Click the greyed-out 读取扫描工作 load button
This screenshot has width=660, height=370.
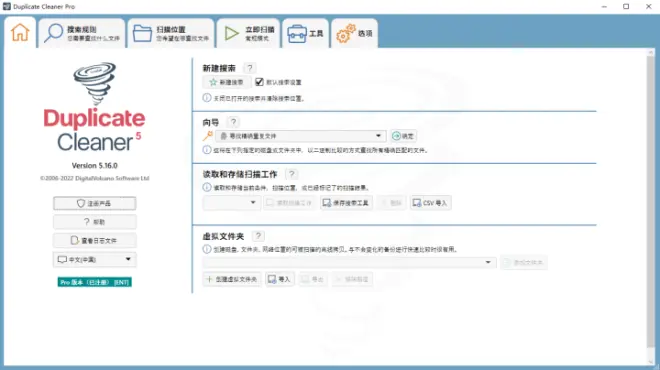point(290,203)
